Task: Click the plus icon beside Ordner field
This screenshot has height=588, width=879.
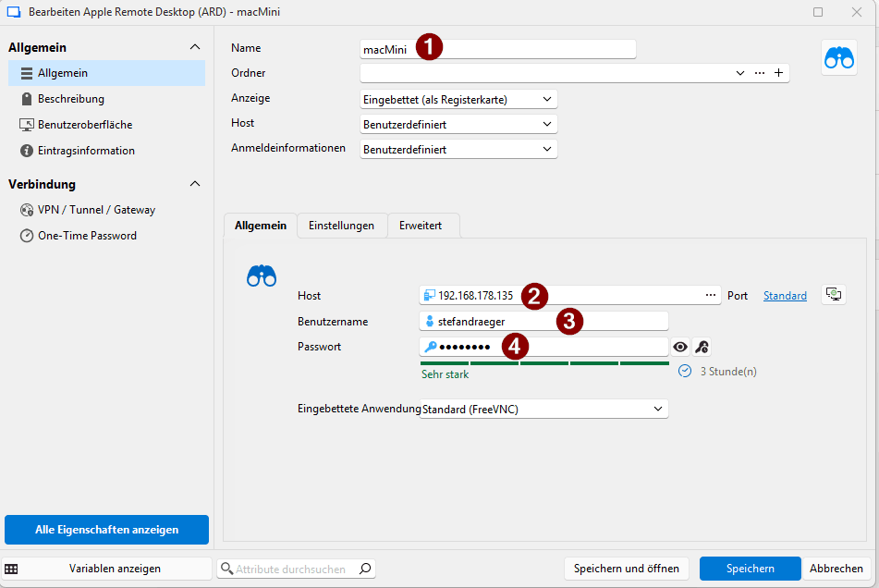Action: [778, 73]
